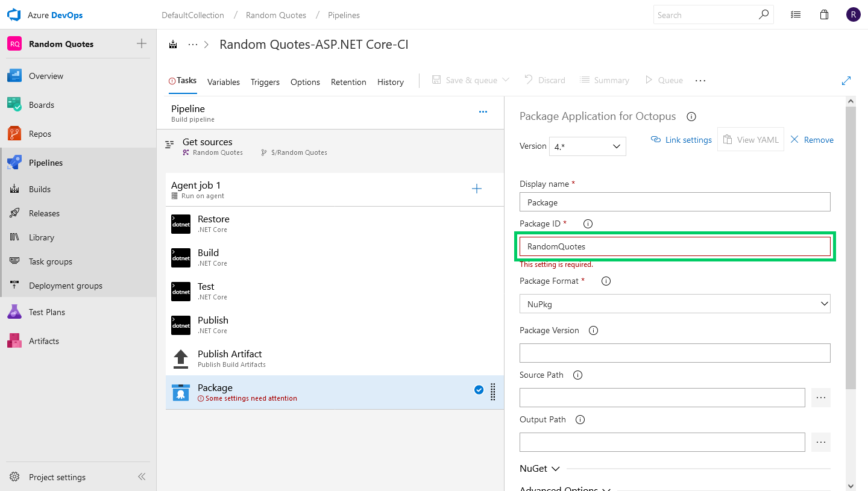Select the Test task
This screenshot has height=491, width=868.
click(x=335, y=291)
